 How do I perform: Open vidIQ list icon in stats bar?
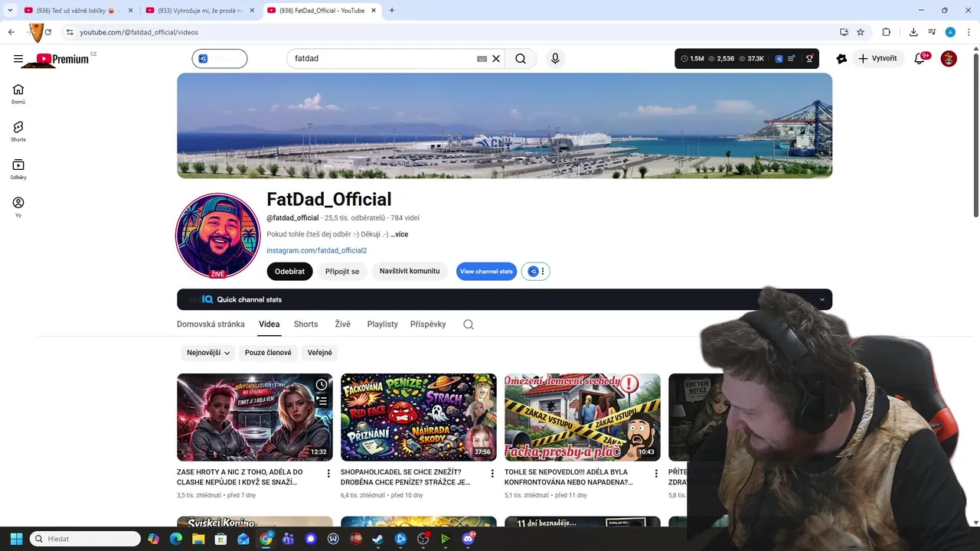pos(792,59)
